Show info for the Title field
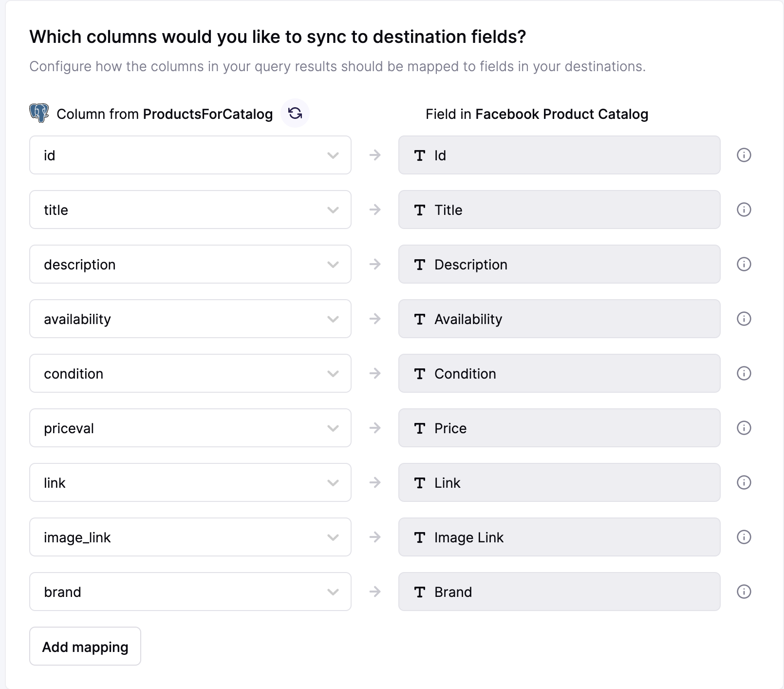 coord(744,210)
